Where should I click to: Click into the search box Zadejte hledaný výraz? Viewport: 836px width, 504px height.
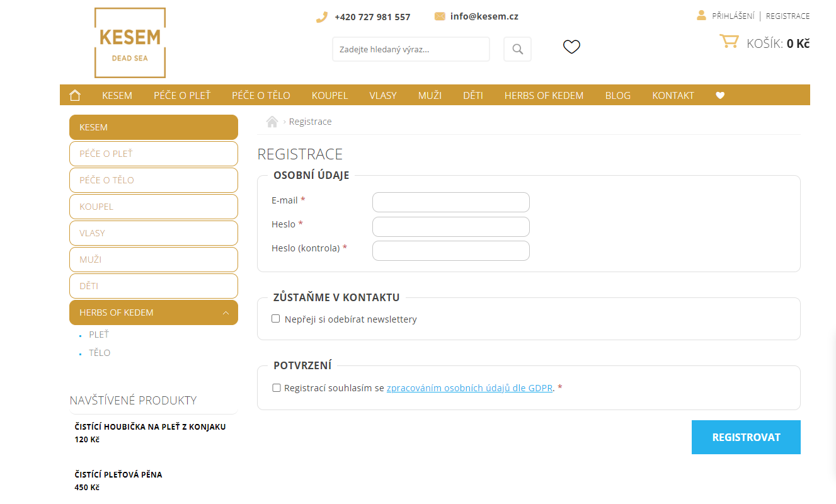tap(411, 49)
